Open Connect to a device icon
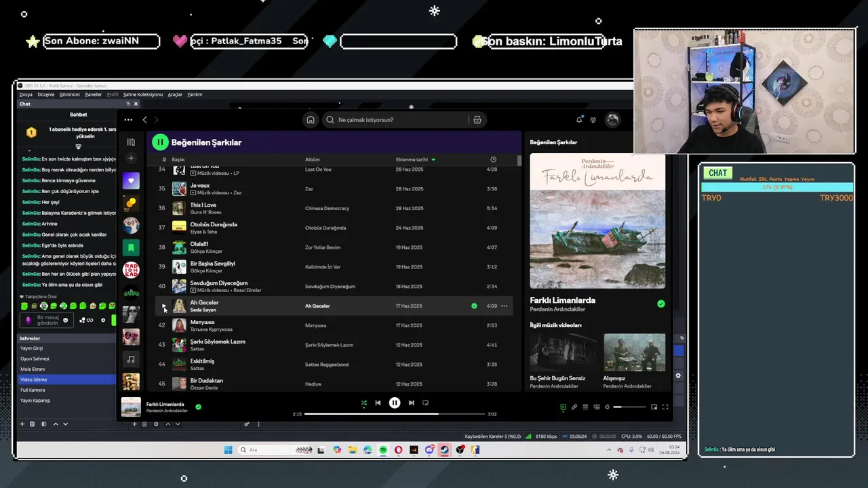The height and width of the screenshot is (488, 868). pos(597,407)
